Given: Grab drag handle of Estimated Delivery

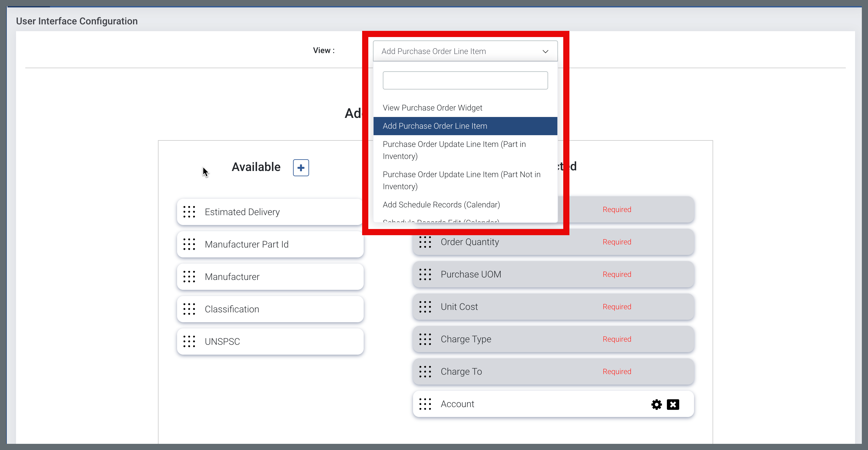Looking at the screenshot, I should point(189,212).
